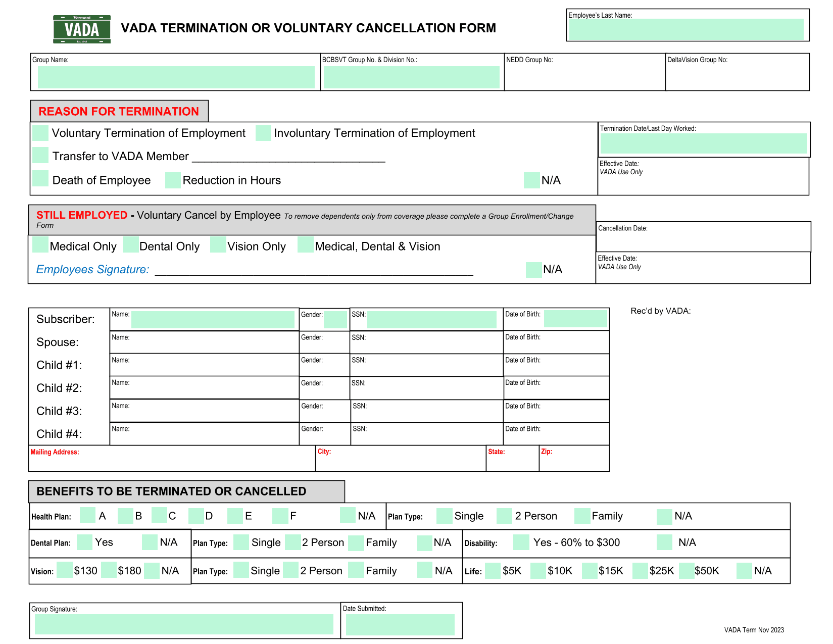The width and height of the screenshot is (833, 644).
Task: Click the Subscriber SSN field
Action: 432,319
